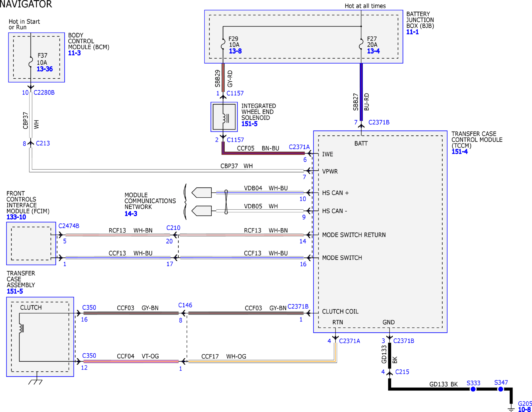The image size is (532, 412).
Task: Click the C2280B connector label
Action: [44, 93]
